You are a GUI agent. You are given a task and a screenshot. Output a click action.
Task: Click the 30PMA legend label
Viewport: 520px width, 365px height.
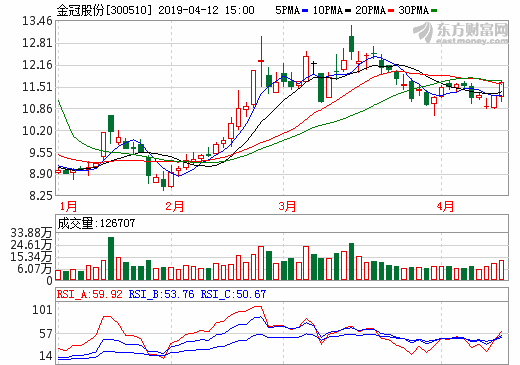pyautogui.click(x=414, y=11)
